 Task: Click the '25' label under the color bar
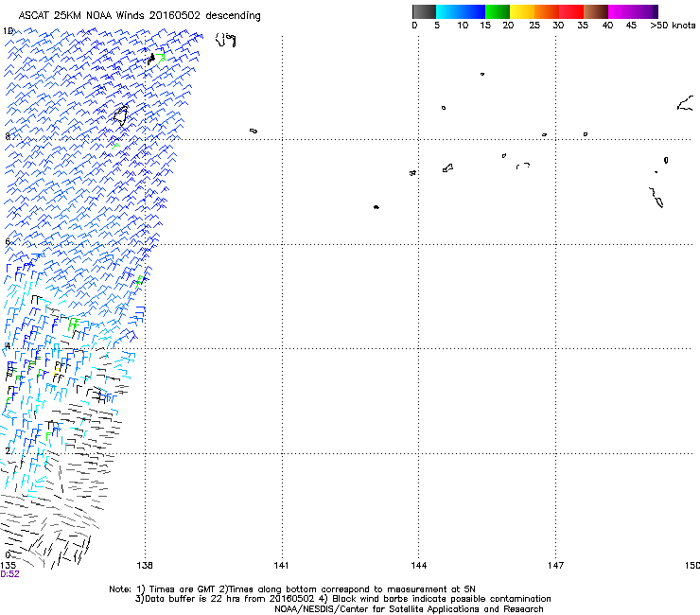tap(534, 25)
